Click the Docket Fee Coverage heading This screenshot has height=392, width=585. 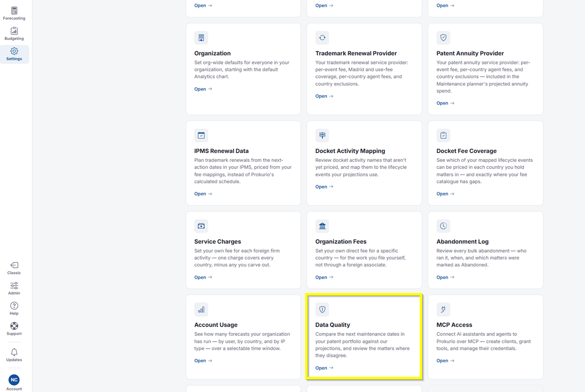(x=467, y=151)
